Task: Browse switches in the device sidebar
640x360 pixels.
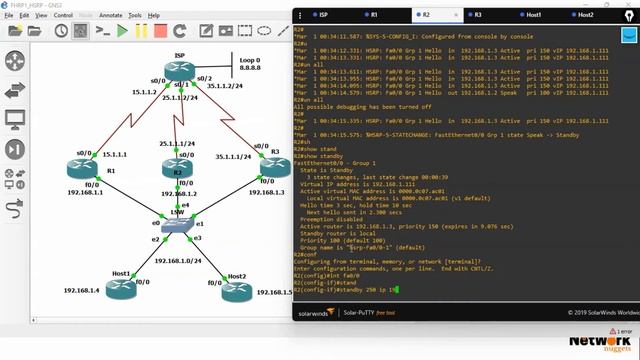Action: click(15, 90)
